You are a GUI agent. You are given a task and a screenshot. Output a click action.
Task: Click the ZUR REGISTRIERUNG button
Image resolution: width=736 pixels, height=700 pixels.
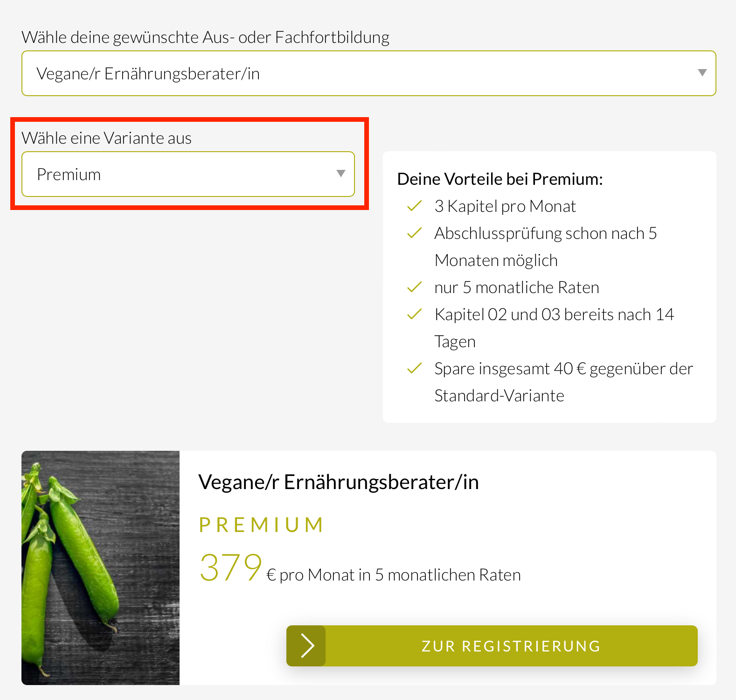(x=492, y=646)
